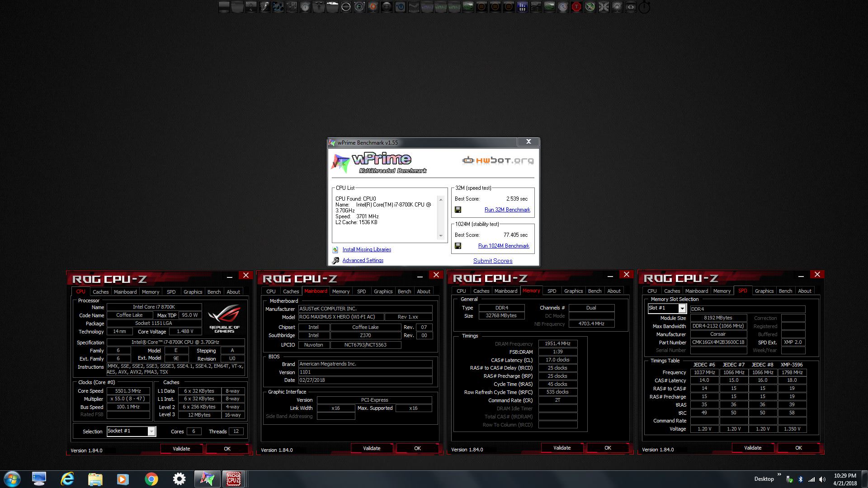Switch to Caches tab in first CPU-Z window
The height and width of the screenshot is (488, 868).
(x=100, y=292)
